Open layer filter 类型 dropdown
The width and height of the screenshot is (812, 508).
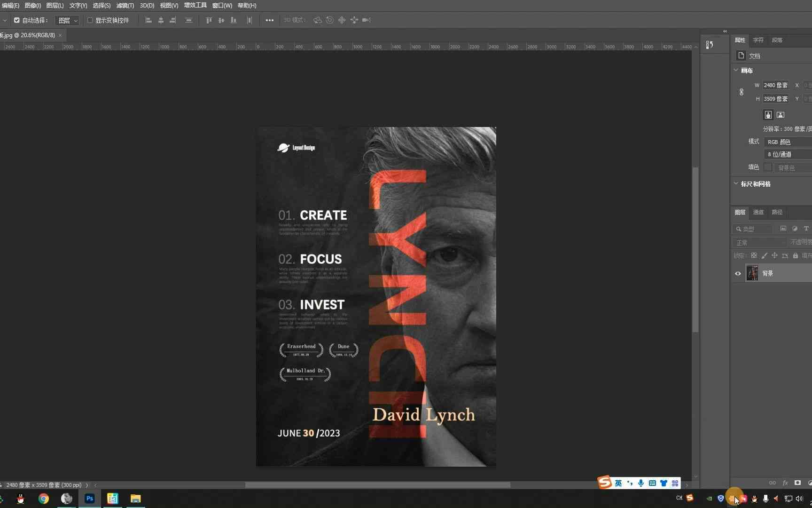(x=753, y=229)
